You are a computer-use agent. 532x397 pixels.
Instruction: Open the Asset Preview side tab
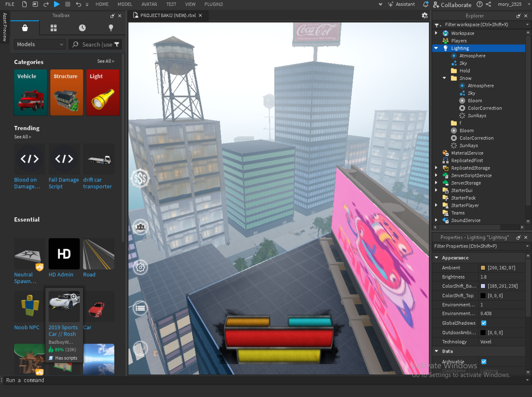[5, 27]
